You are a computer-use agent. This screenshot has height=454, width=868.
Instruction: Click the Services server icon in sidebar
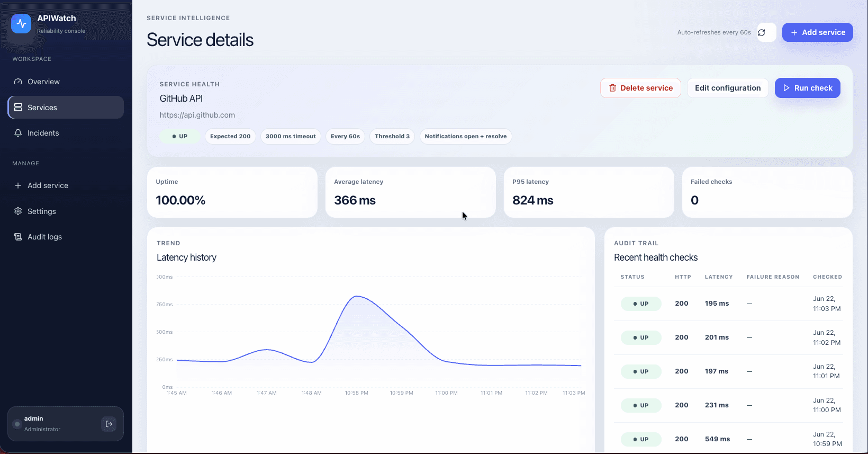tap(18, 108)
